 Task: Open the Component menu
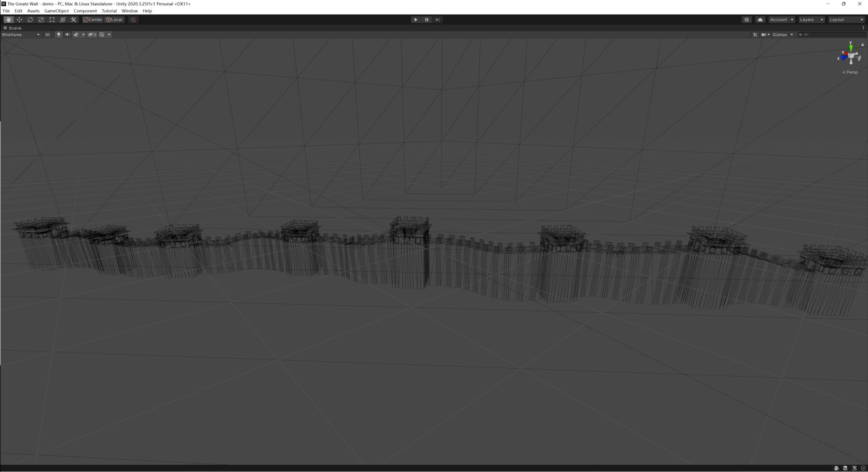point(85,11)
